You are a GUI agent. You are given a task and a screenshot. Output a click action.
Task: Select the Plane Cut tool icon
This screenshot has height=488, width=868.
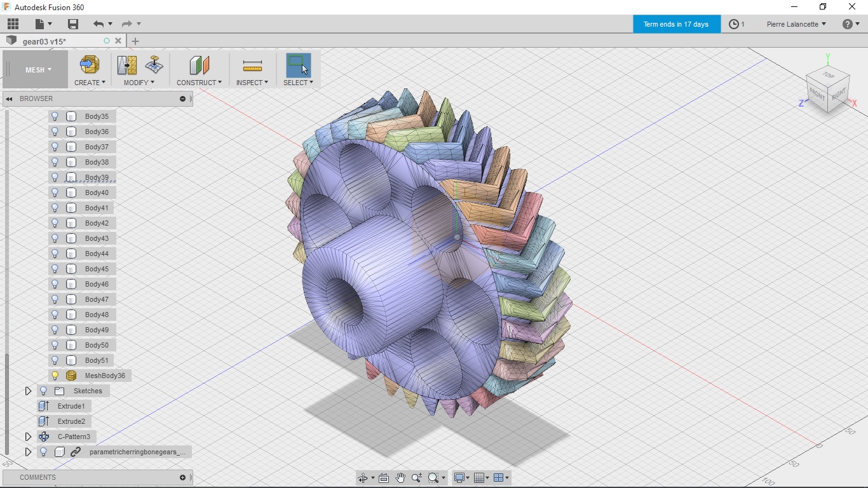coord(154,65)
